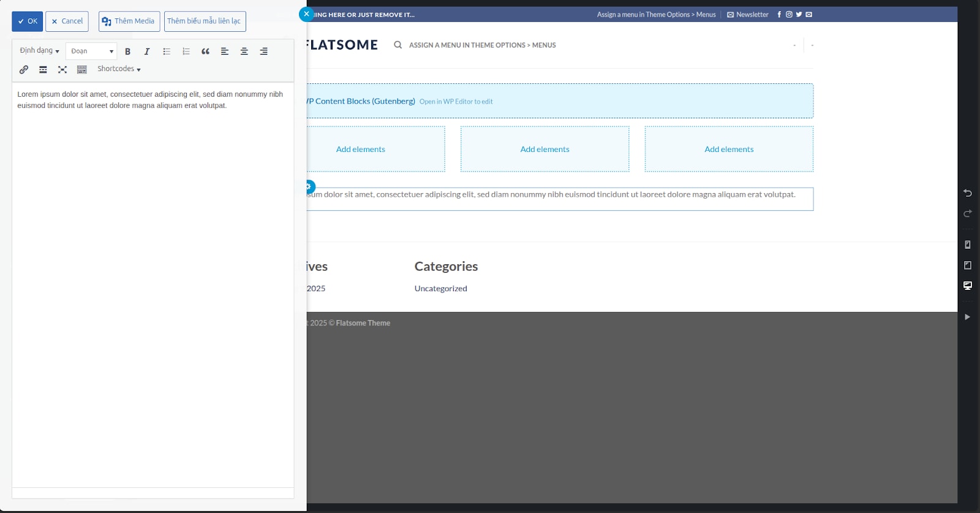Viewport: 980px width, 513px height.
Task: Insert a bulleted list
Action: tap(167, 51)
